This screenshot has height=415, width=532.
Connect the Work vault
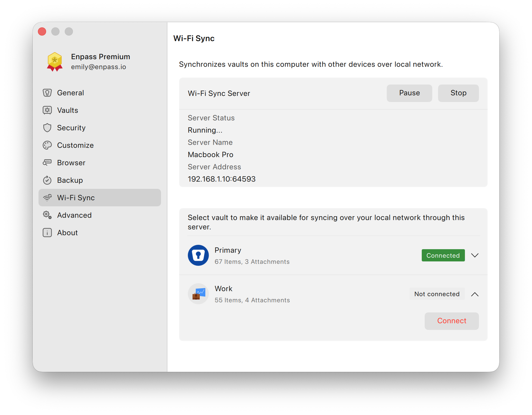pyautogui.click(x=452, y=321)
